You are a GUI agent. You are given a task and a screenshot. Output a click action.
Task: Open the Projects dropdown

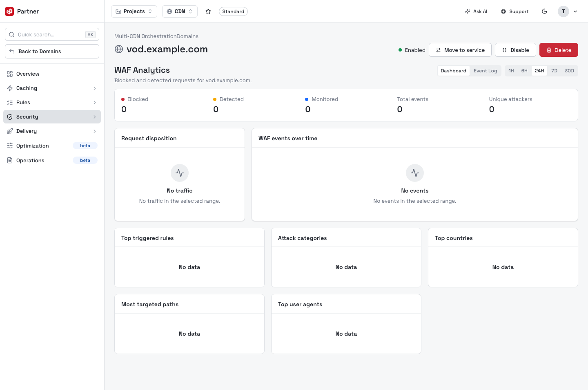134,11
